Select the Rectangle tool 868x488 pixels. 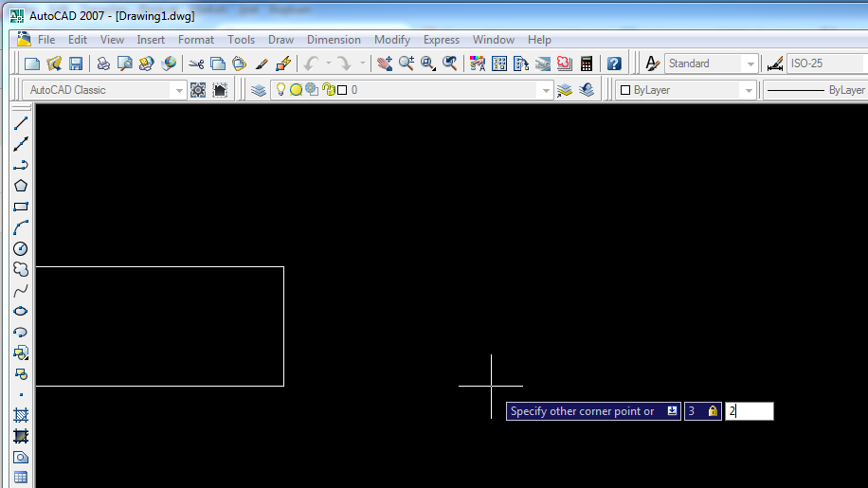click(21, 207)
